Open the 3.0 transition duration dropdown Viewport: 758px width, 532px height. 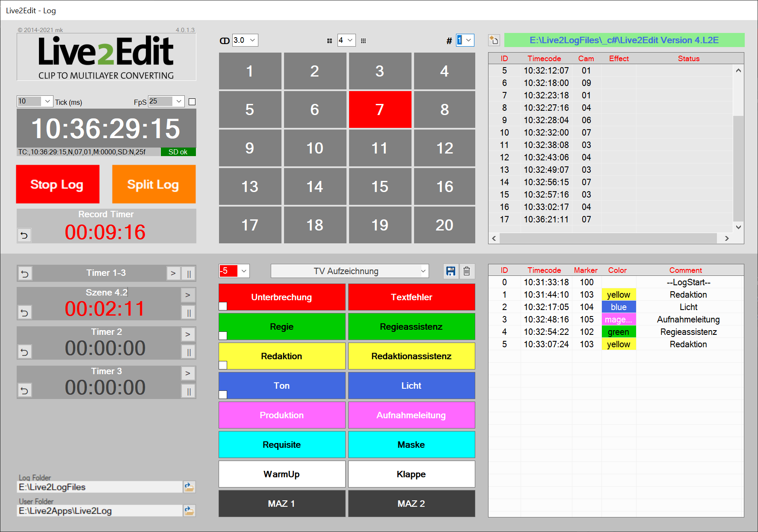coord(252,40)
